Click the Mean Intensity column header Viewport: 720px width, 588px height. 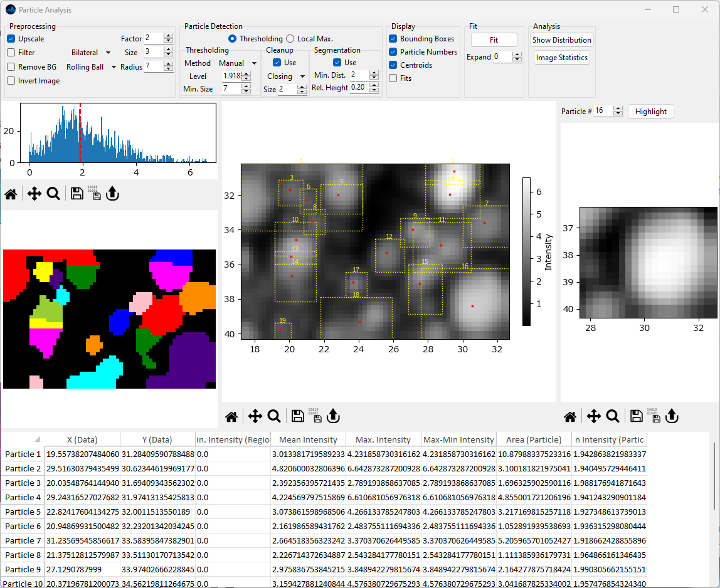click(308, 439)
